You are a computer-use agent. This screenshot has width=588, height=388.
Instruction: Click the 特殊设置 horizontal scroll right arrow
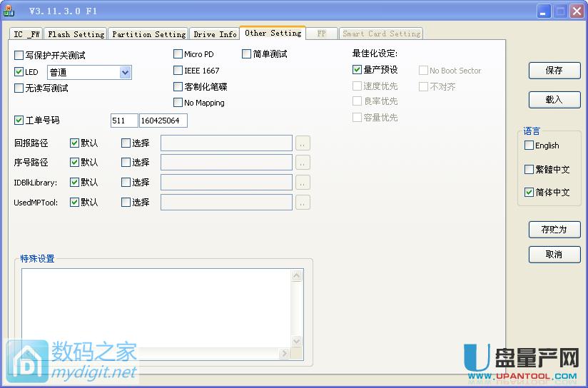tap(284, 354)
